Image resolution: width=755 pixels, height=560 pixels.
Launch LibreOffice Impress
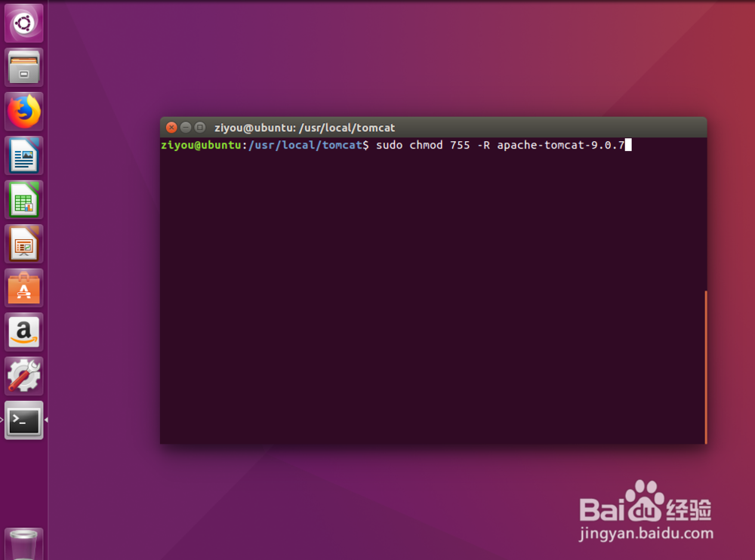click(x=23, y=243)
